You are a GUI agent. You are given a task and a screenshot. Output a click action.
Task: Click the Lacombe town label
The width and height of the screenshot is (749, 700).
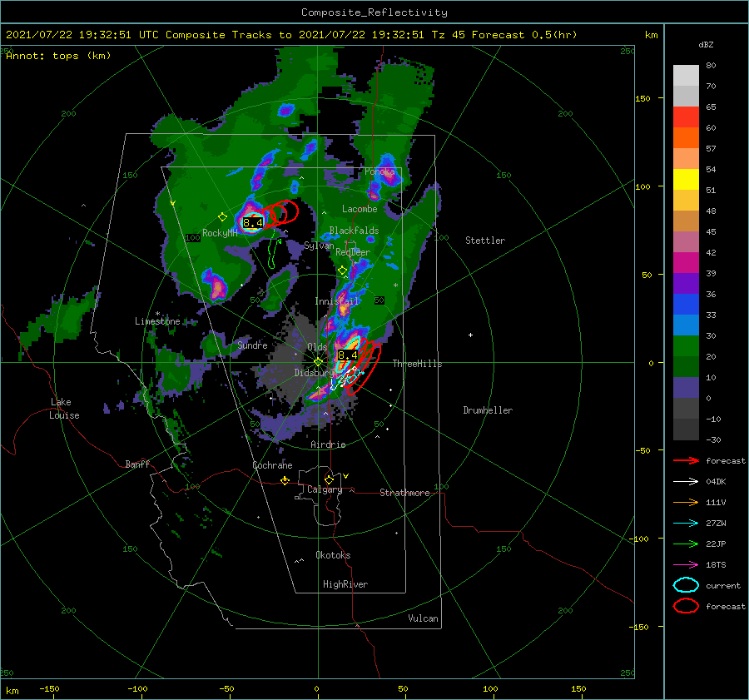(x=360, y=209)
